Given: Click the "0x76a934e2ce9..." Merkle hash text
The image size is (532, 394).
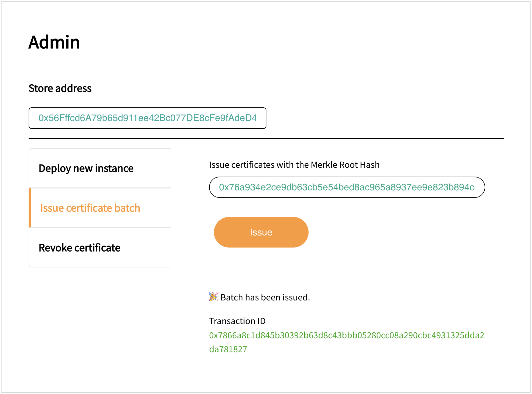Looking at the screenshot, I should (347, 187).
